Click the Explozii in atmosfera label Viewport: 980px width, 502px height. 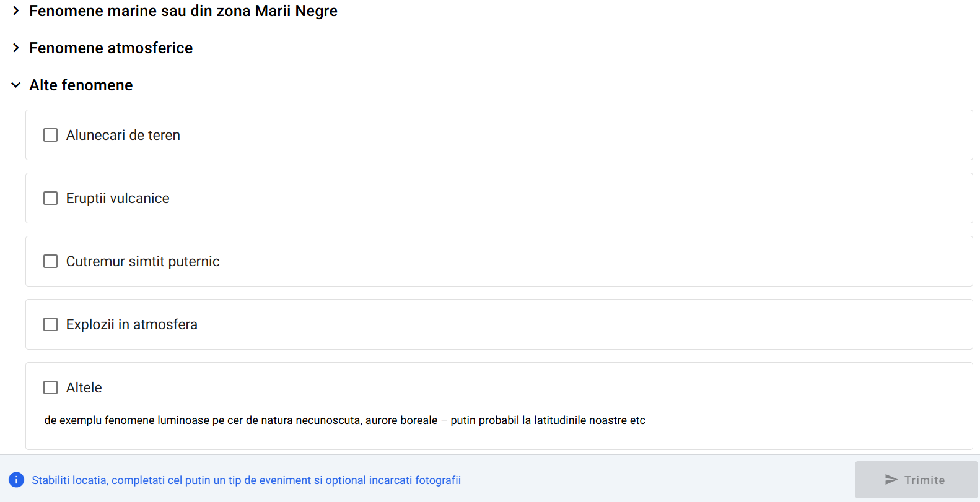tap(131, 324)
